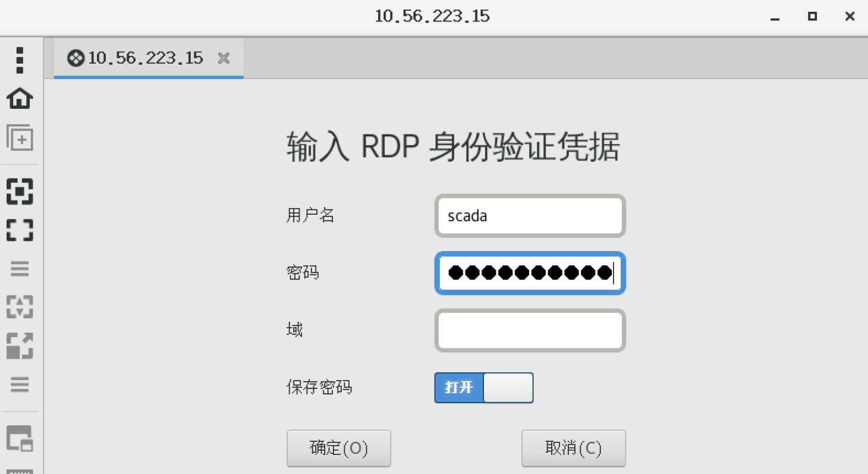Click the empty 域 domain field
Viewport: 868px width, 474px height.
[529, 330]
